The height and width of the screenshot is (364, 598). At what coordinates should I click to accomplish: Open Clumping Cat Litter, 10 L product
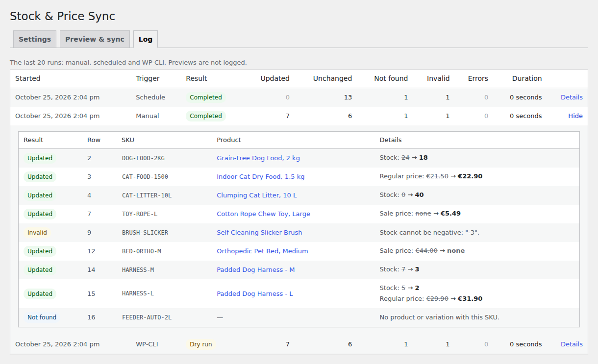tap(257, 195)
